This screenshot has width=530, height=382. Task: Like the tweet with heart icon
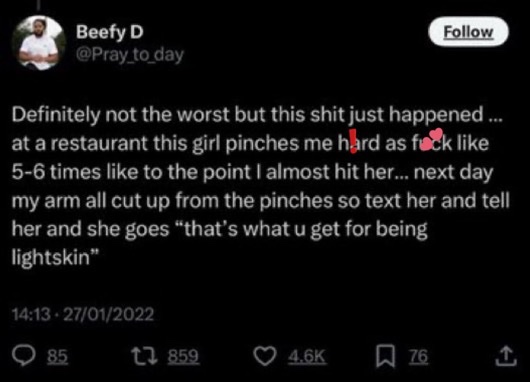[x=265, y=356]
